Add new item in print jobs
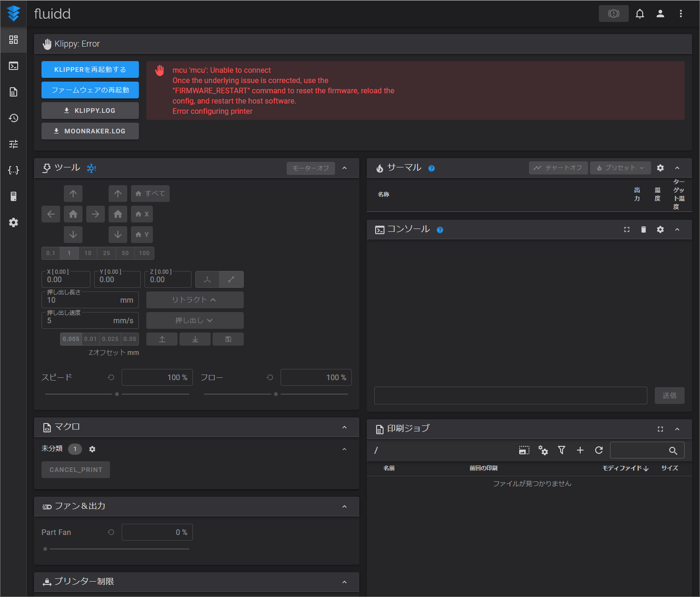700x597 pixels. (x=580, y=450)
